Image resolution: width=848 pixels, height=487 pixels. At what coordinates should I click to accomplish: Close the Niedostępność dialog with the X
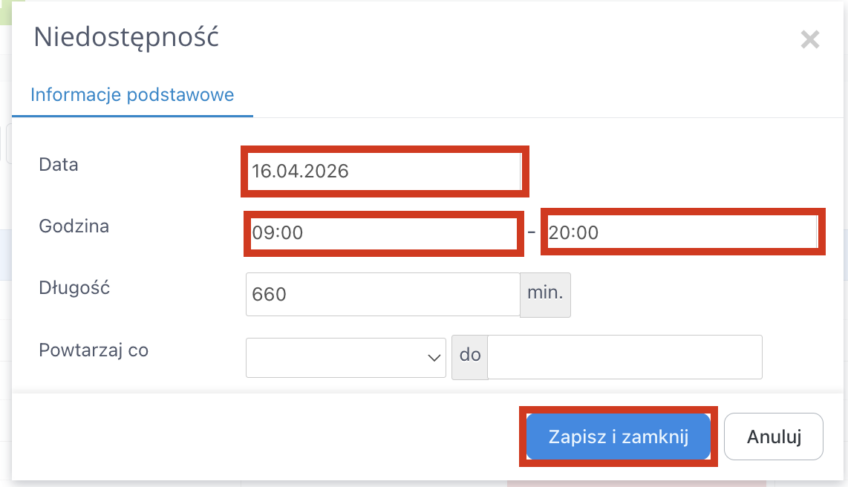point(810,40)
